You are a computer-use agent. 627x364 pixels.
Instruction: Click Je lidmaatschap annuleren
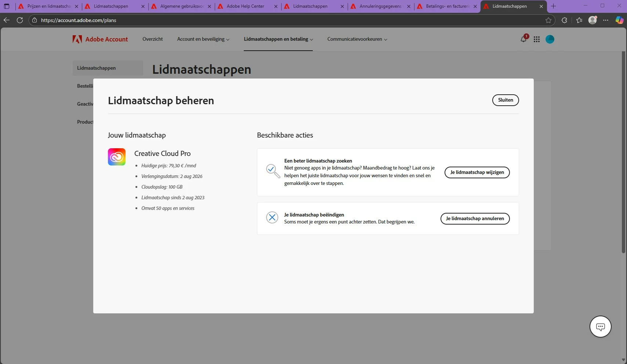tap(475, 219)
